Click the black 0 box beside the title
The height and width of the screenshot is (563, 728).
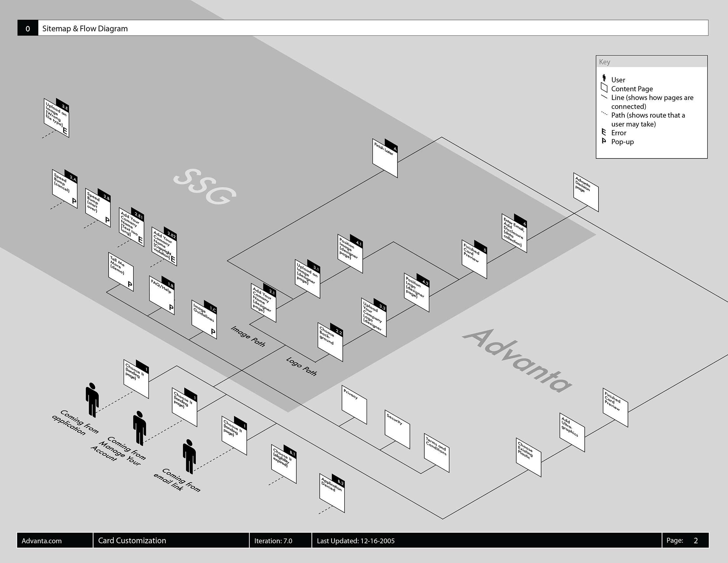point(28,28)
